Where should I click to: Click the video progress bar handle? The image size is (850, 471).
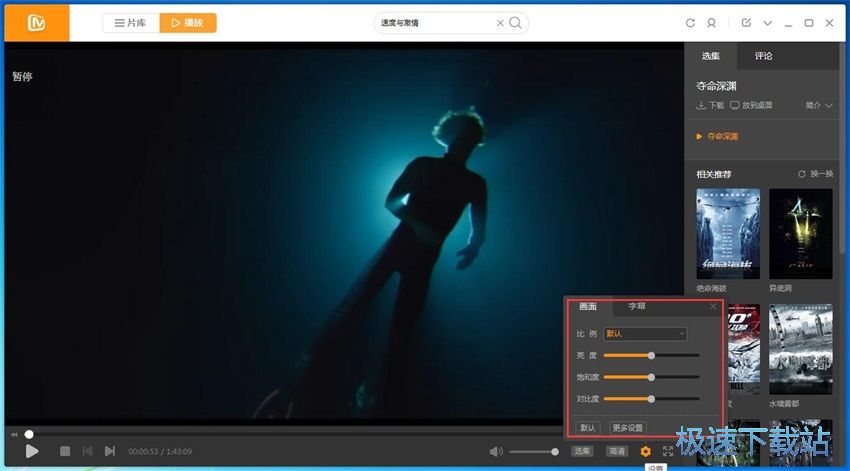(x=29, y=434)
